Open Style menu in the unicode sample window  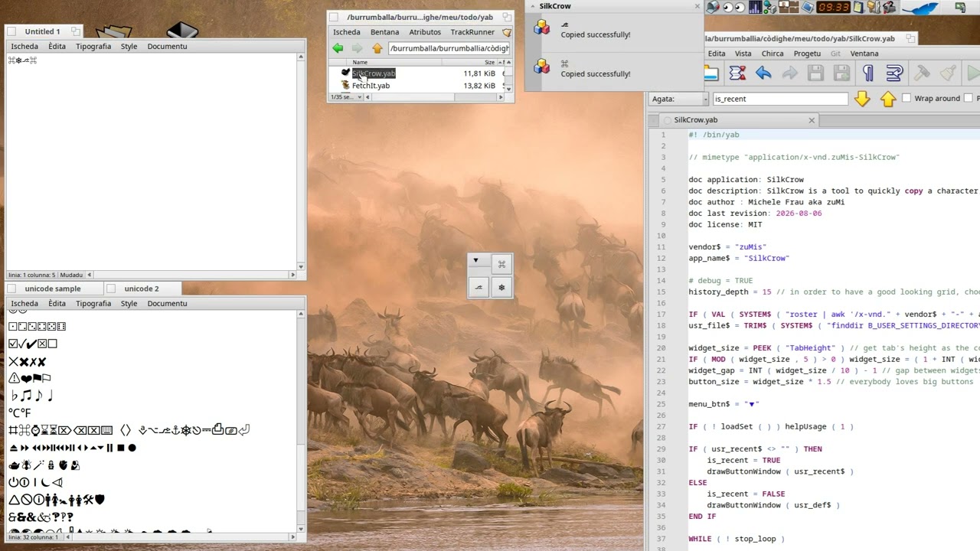(x=129, y=303)
